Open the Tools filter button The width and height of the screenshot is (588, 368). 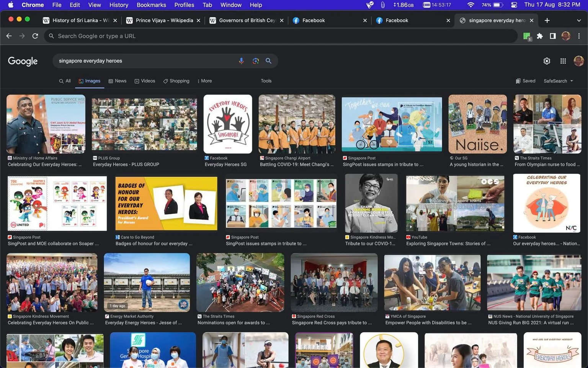[x=266, y=81]
